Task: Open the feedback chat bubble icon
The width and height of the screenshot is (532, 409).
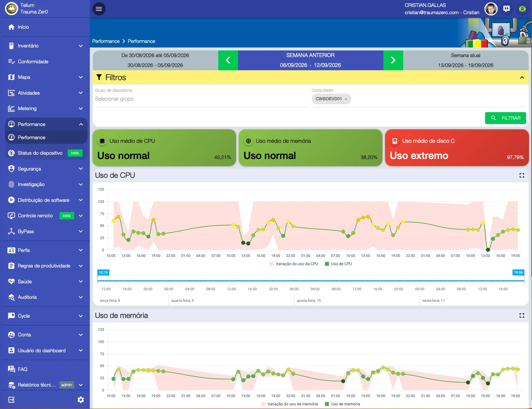Action: pyautogui.click(x=506, y=9)
